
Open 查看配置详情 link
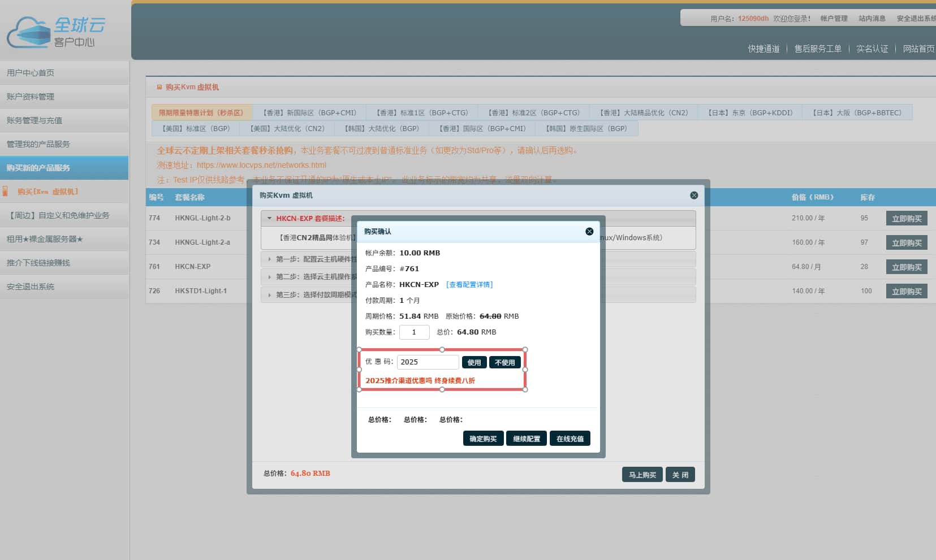point(469,285)
